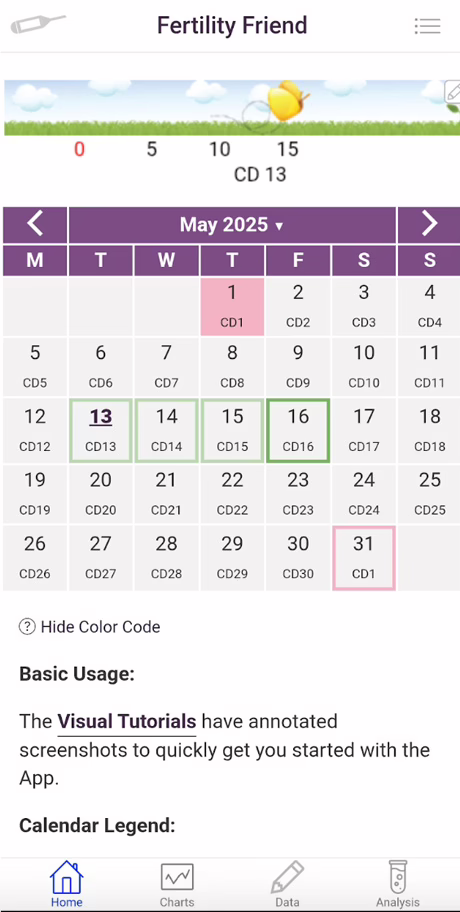Tap the pregnancy test stick icon
The width and height of the screenshot is (460, 912).
[38, 25]
